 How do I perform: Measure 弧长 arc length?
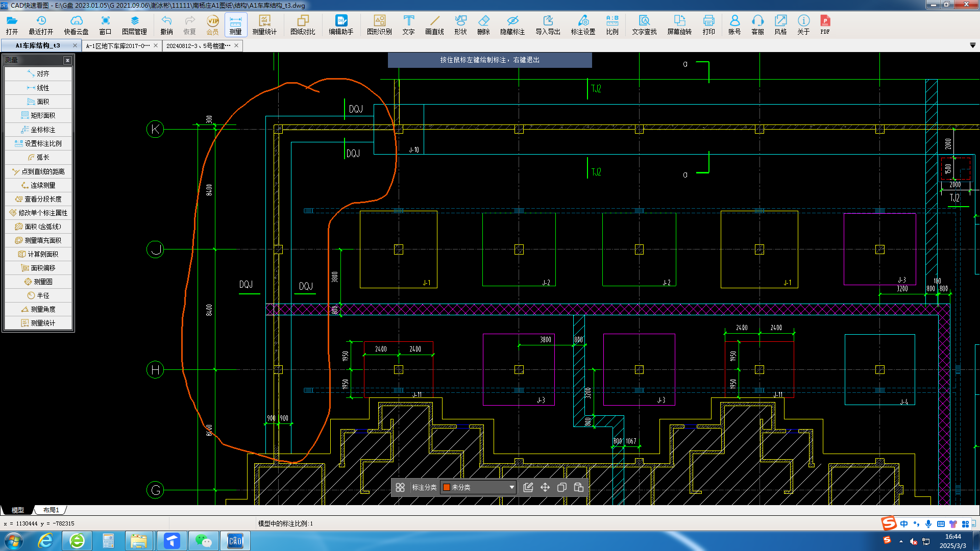pyautogui.click(x=38, y=157)
